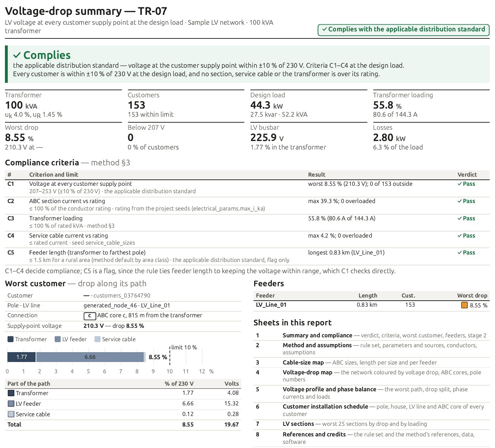
Task: Click the Pass checkmark for criterion C1
Action: click(460, 184)
